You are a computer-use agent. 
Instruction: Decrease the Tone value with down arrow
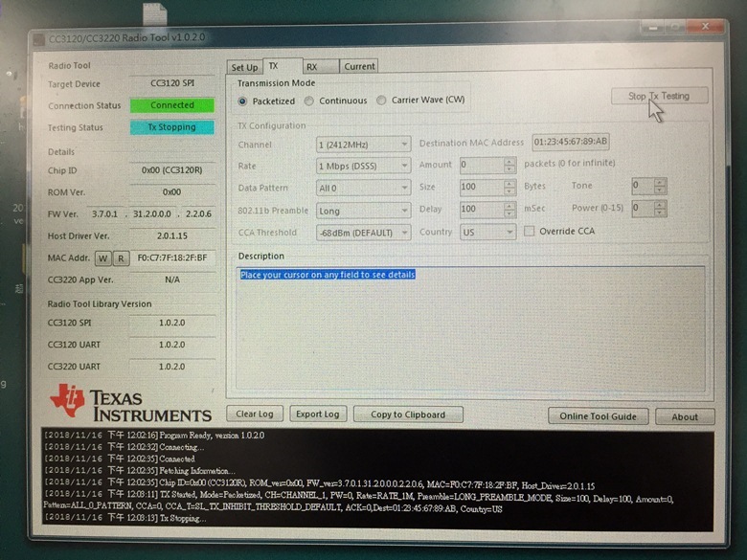[660, 190]
